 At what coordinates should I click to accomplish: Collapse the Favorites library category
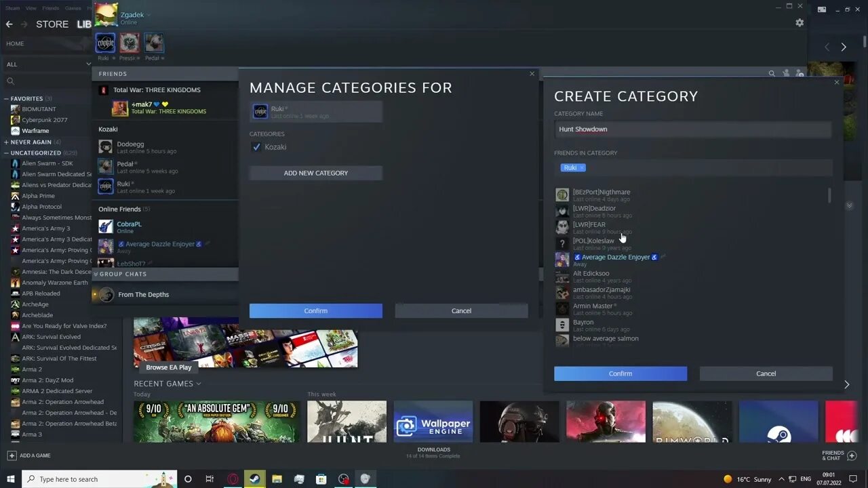tap(6, 98)
